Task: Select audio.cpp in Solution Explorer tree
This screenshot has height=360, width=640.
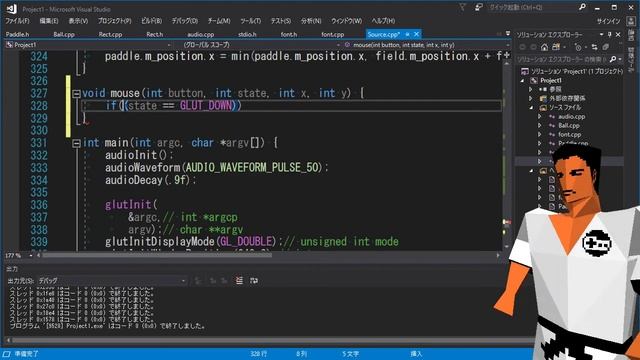Action: click(x=571, y=116)
